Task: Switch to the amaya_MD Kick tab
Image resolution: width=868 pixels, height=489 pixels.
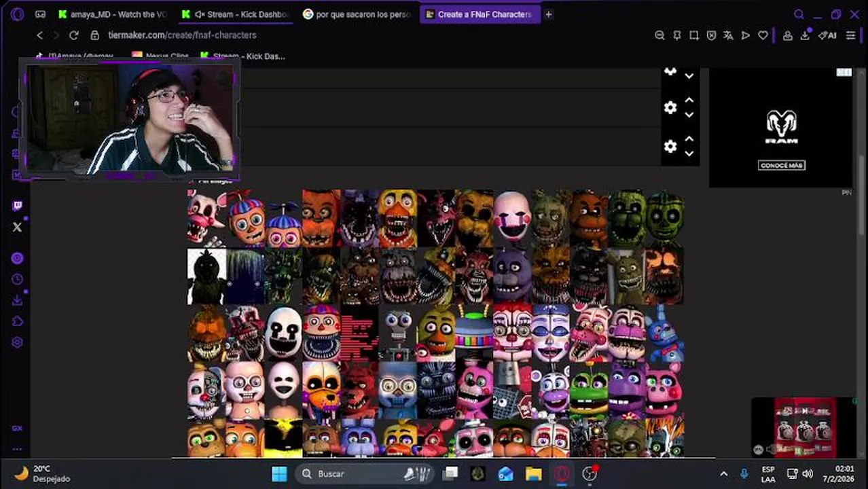Action: (x=113, y=14)
